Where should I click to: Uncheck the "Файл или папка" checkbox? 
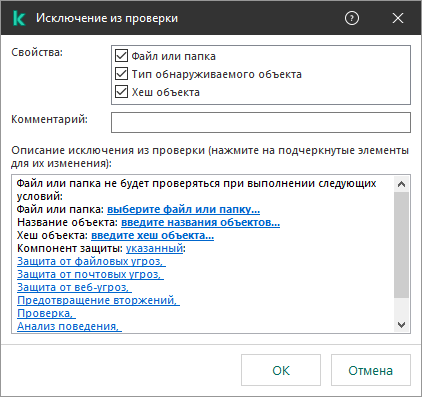(121, 56)
